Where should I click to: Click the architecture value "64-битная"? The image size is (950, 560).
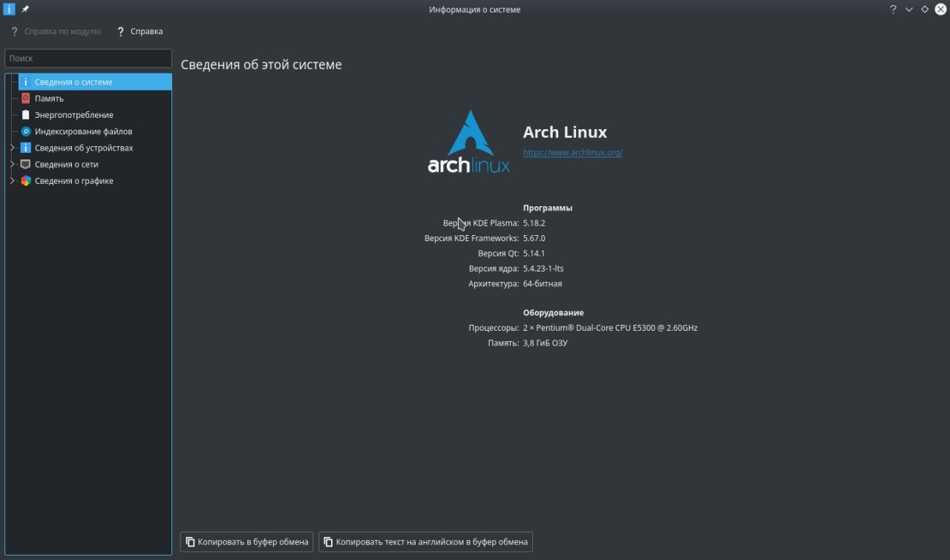point(543,284)
